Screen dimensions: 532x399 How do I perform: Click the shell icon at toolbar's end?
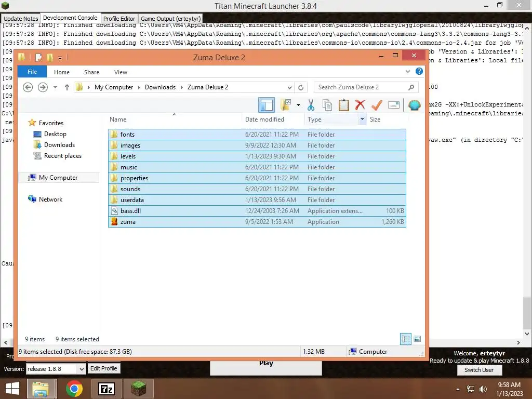(414, 105)
